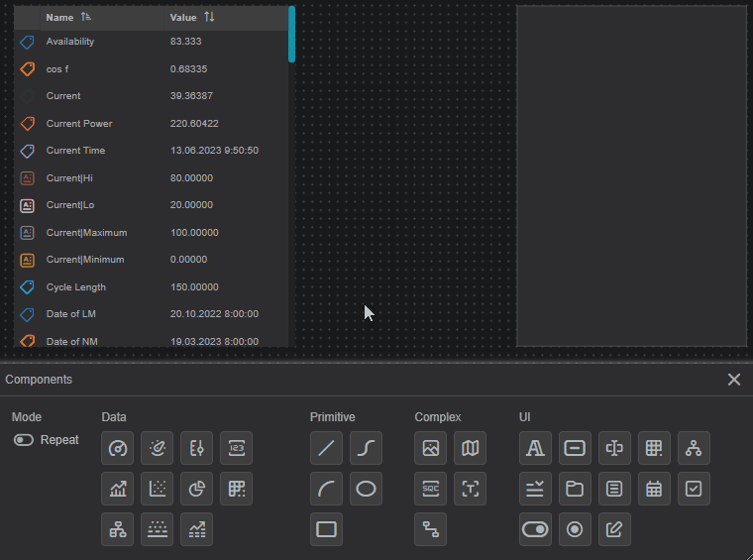Toggle the Repeat mode switch
Image resolution: width=753 pixels, height=560 pixels.
(x=24, y=440)
